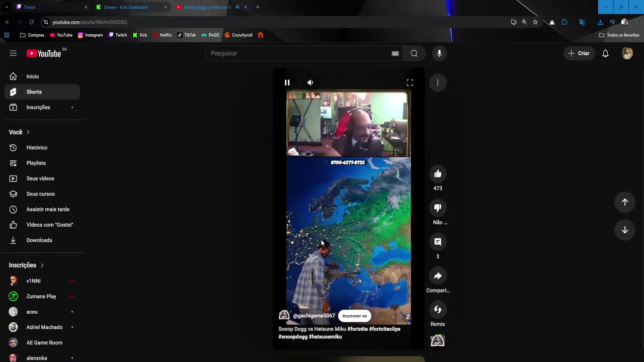Open Zumans Play channel subscription
This screenshot has height=362, width=644.
pyautogui.click(x=42, y=297)
